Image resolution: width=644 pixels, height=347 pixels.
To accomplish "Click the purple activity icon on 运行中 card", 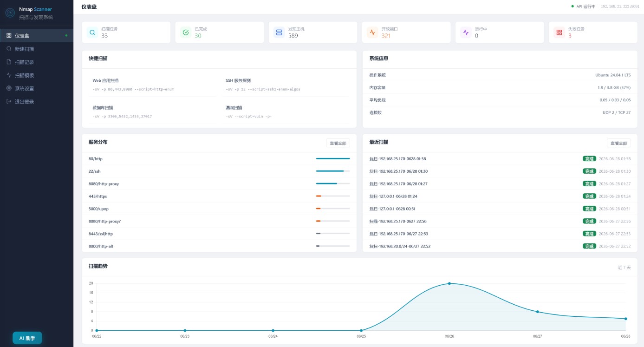I will click(x=466, y=33).
